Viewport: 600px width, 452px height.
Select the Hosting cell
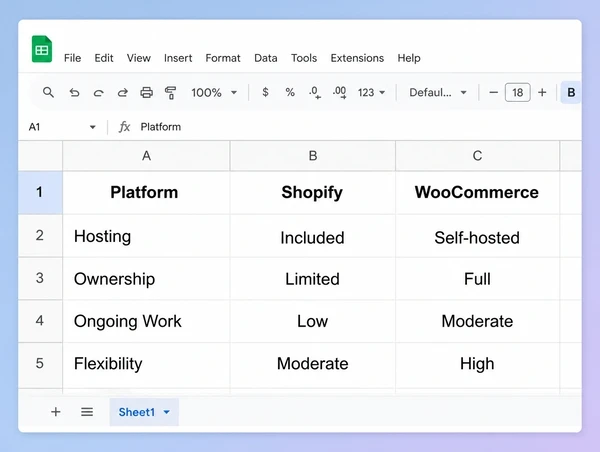pyautogui.click(x=146, y=236)
